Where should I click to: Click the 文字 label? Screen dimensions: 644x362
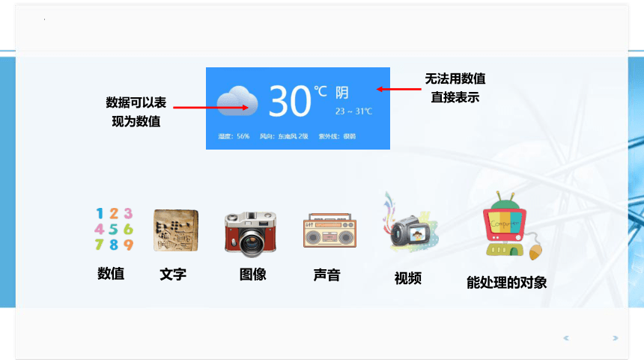(173, 274)
